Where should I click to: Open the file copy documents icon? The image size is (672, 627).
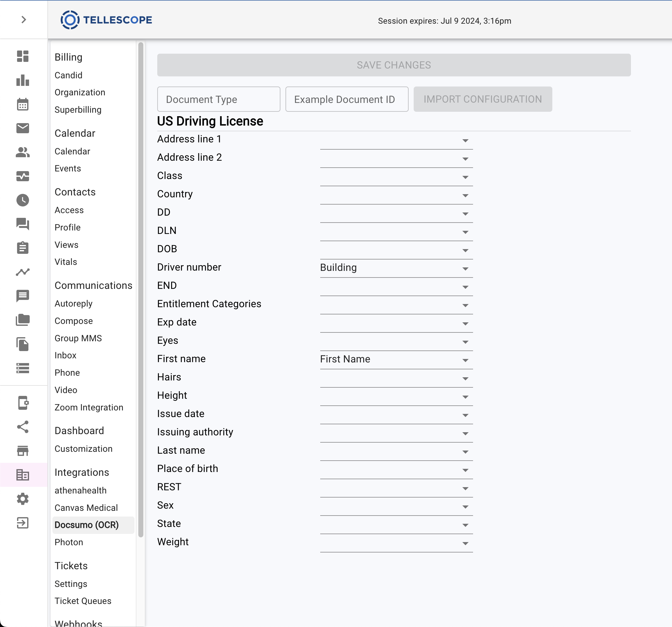pos(23,344)
